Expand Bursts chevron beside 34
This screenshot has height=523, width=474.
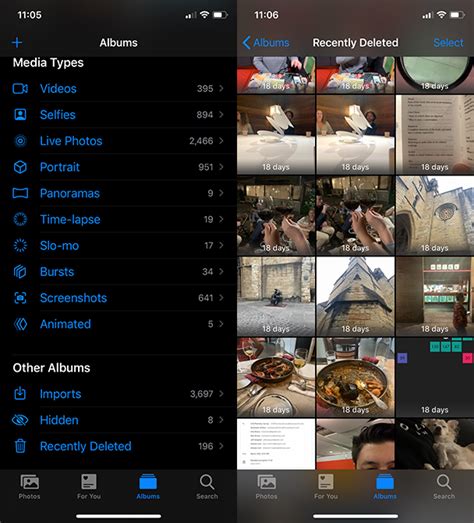click(221, 272)
